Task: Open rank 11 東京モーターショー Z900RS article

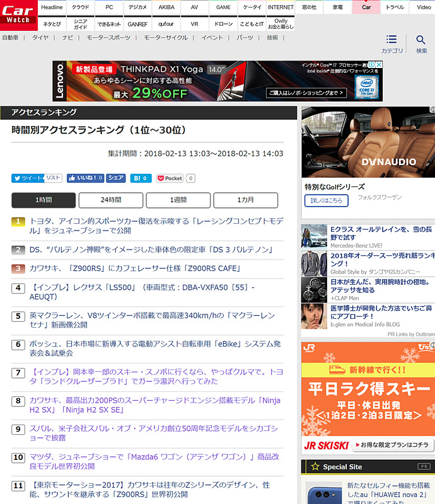Action: tap(149, 490)
